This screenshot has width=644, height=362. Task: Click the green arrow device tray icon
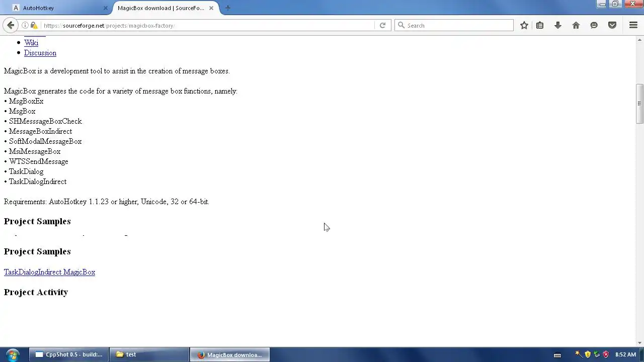[x=597, y=354]
